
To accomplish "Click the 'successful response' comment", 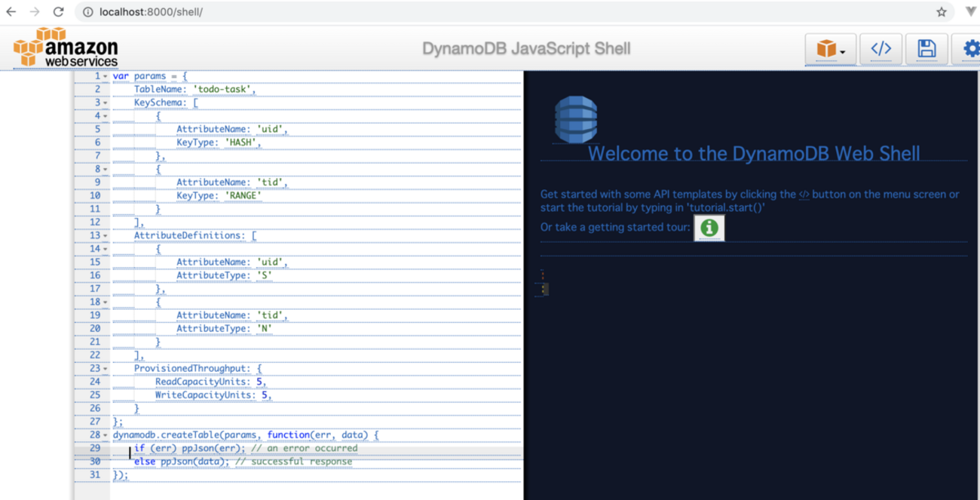I will [x=293, y=462].
